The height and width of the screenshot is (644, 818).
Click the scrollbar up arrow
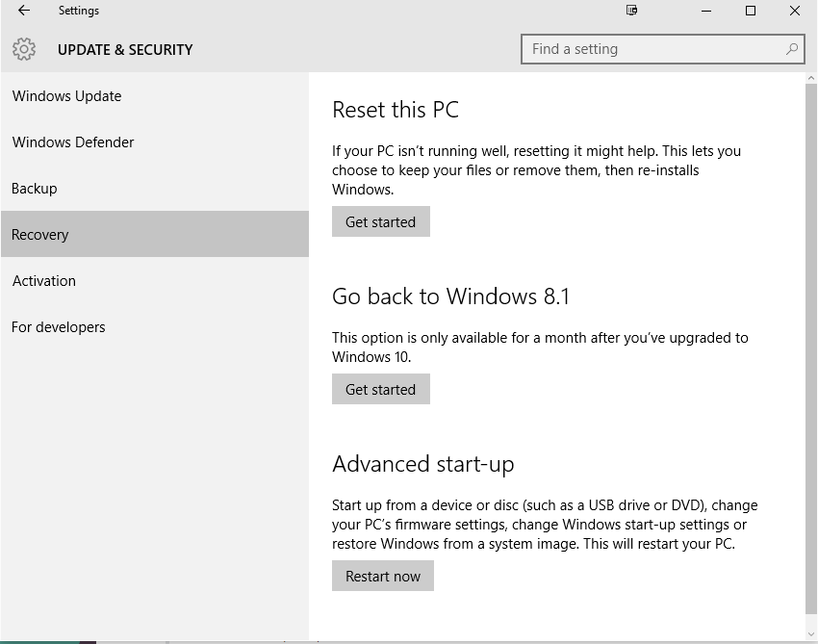point(810,78)
